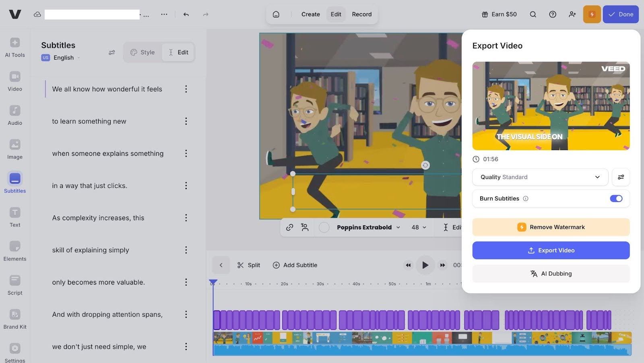This screenshot has width=644, height=363.
Task: Click the Export Video button
Action: click(x=551, y=250)
